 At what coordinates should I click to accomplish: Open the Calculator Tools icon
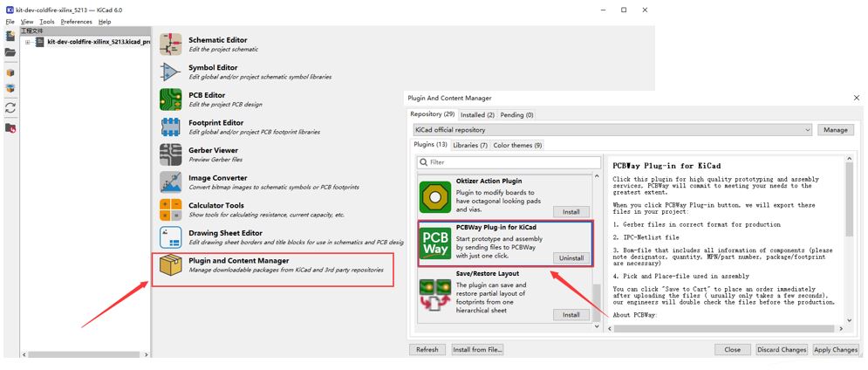coord(171,209)
